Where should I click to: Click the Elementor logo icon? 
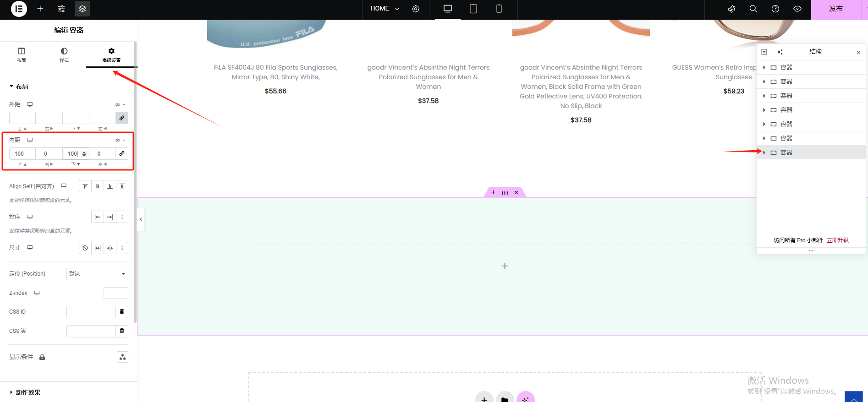click(19, 9)
